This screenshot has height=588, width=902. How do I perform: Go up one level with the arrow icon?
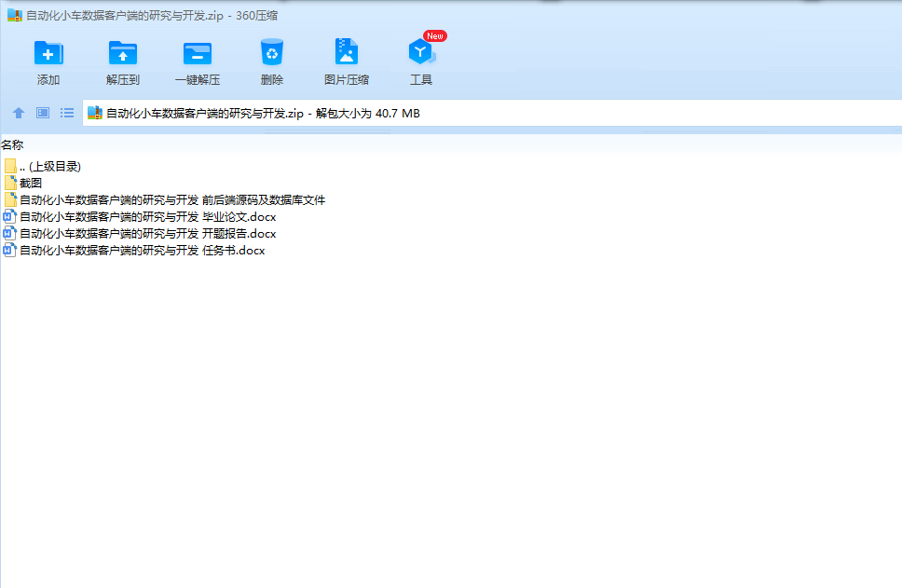tap(19, 113)
